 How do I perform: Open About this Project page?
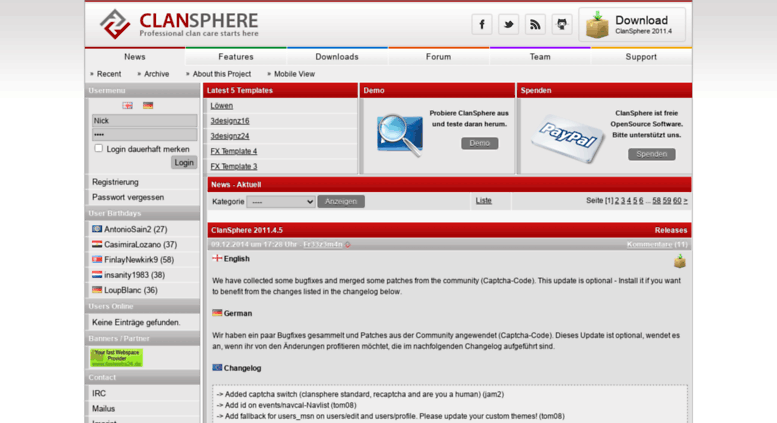click(x=222, y=74)
